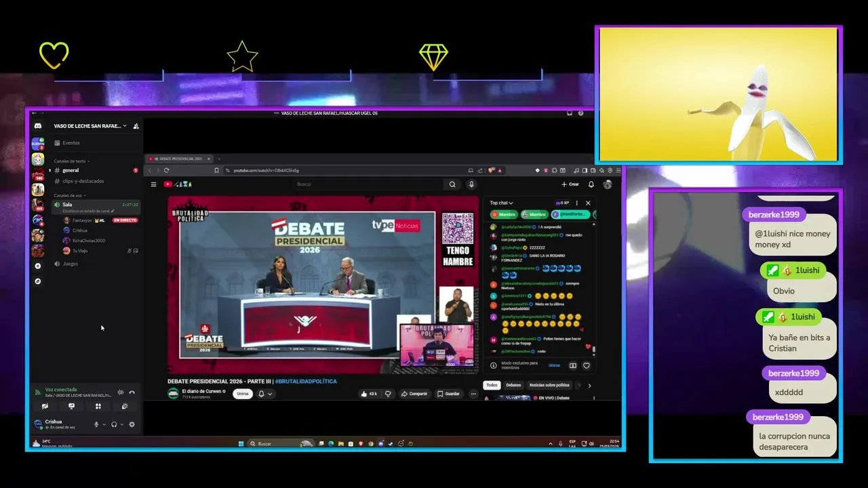Select user Fantasyan in the voice channel
The height and width of the screenshot is (488, 868).
click(82, 220)
